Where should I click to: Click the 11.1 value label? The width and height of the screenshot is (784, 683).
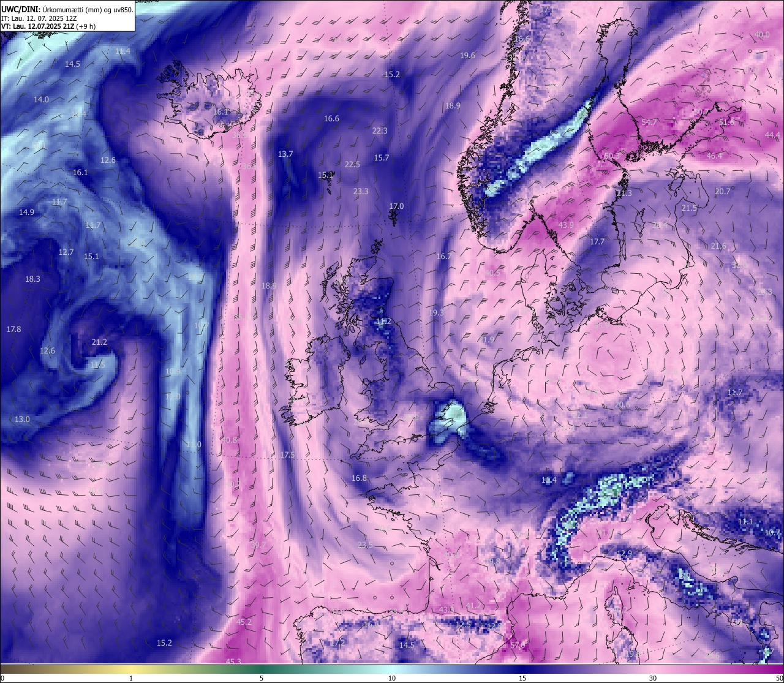745,521
